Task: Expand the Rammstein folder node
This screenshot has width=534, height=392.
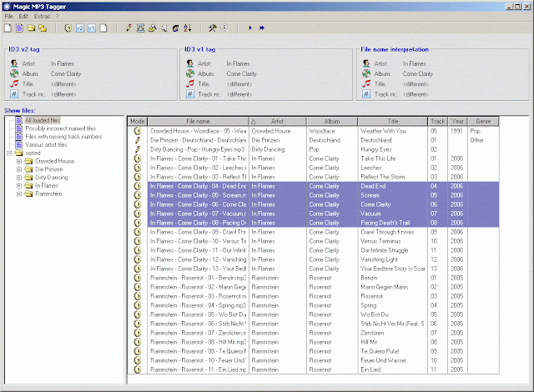Action: click(19, 194)
